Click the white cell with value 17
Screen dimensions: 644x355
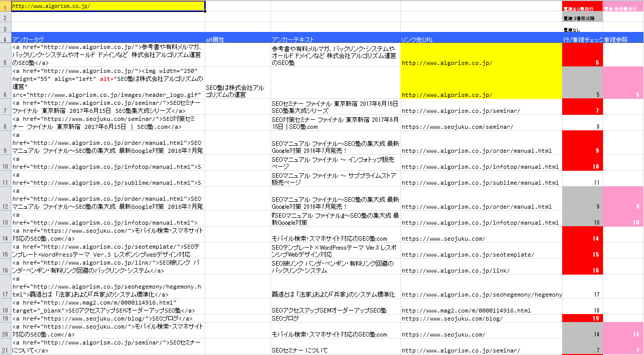583,287
